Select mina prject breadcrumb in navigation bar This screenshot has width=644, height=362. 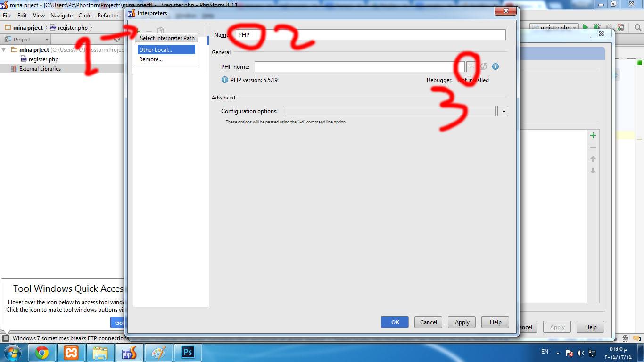(x=24, y=28)
